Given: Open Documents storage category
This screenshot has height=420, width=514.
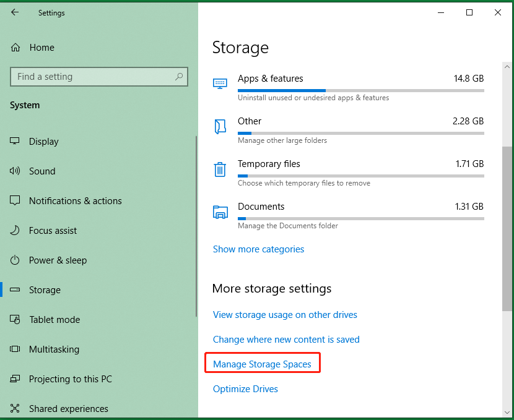Looking at the screenshot, I should (x=348, y=216).
